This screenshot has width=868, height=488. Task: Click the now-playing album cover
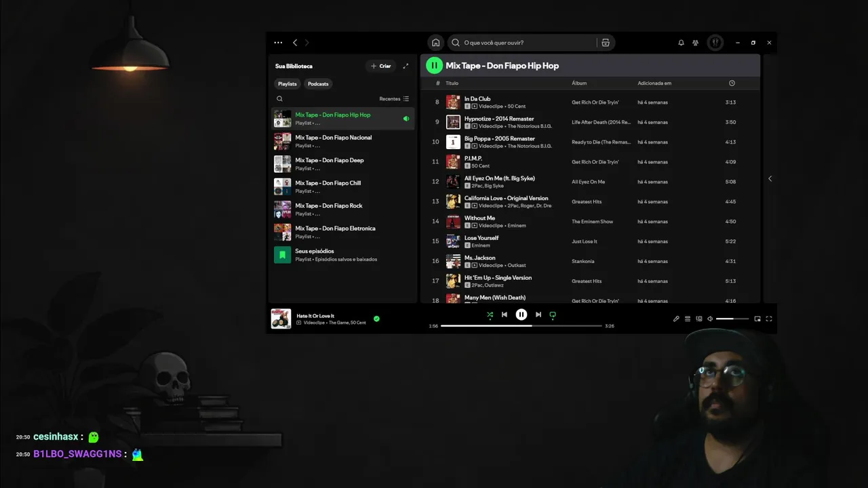pos(281,319)
